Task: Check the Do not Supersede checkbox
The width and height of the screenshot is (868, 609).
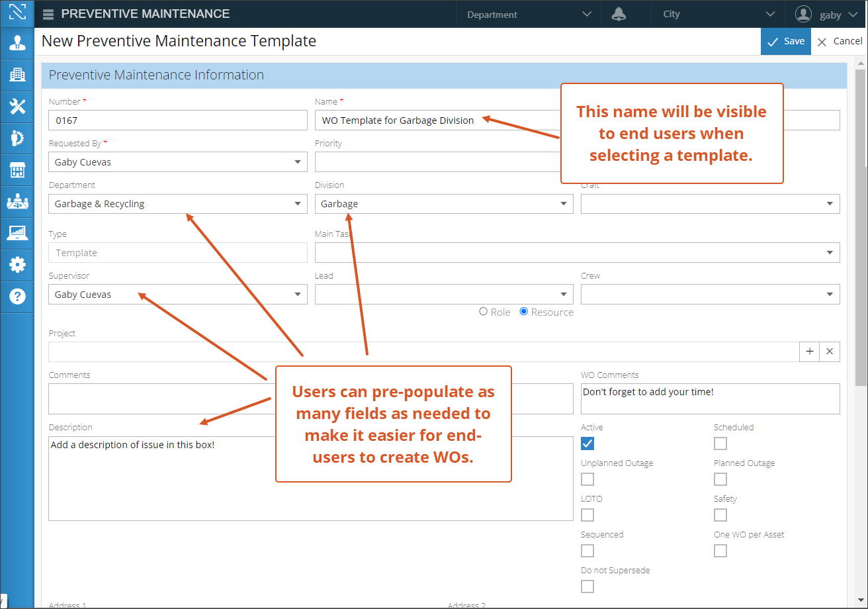Action: [x=587, y=586]
